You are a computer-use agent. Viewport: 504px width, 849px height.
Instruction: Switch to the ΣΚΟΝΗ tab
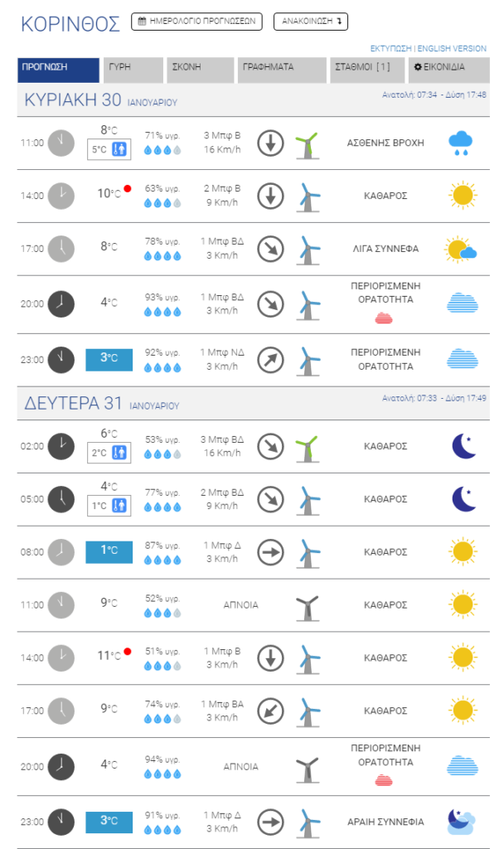click(201, 70)
